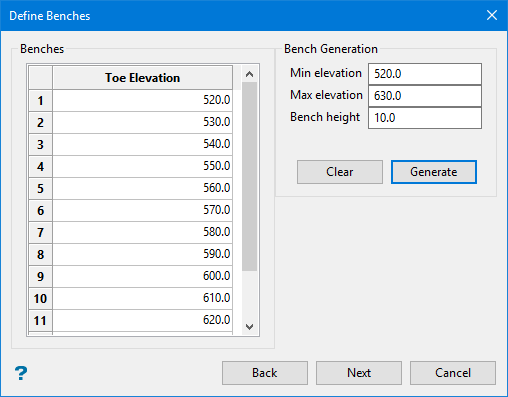
Task: Click the 600.0 elevation cell
Action: 142,276
